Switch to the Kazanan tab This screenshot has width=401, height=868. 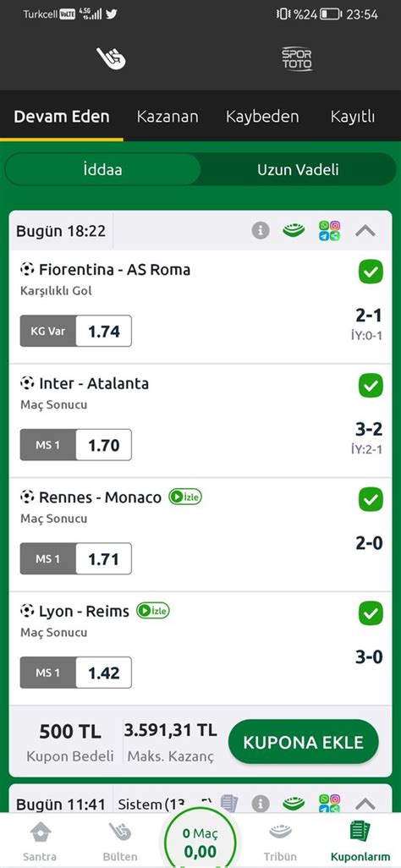pyautogui.click(x=168, y=116)
